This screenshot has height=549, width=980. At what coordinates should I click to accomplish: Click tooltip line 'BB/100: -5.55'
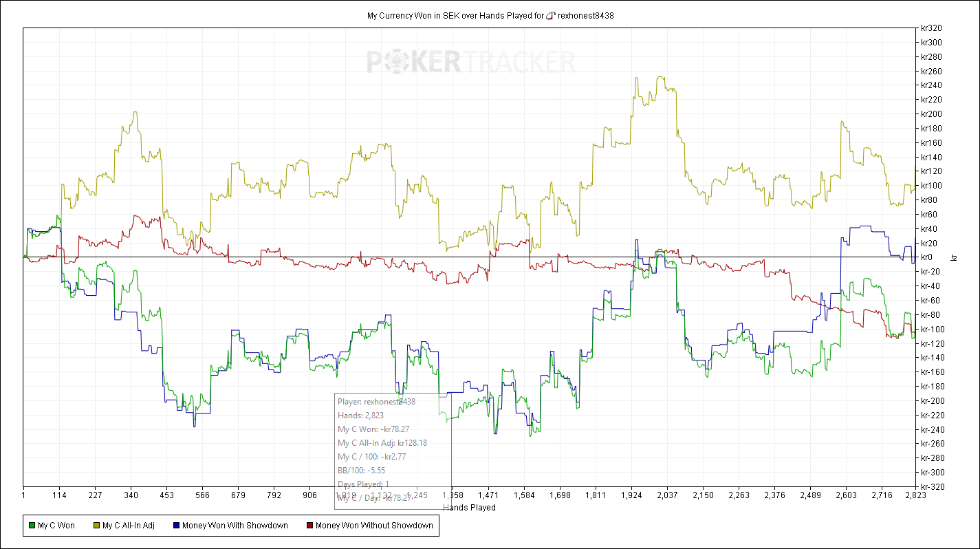[361, 470]
